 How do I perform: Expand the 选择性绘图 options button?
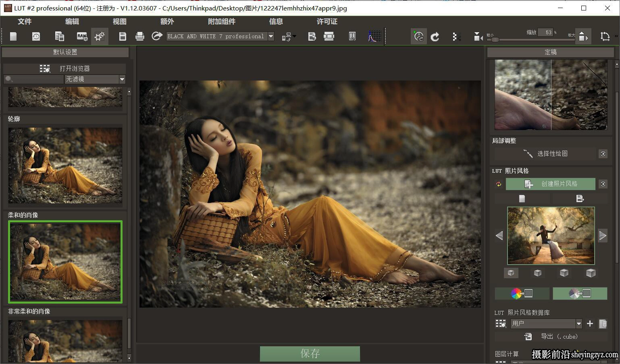coord(603,154)
